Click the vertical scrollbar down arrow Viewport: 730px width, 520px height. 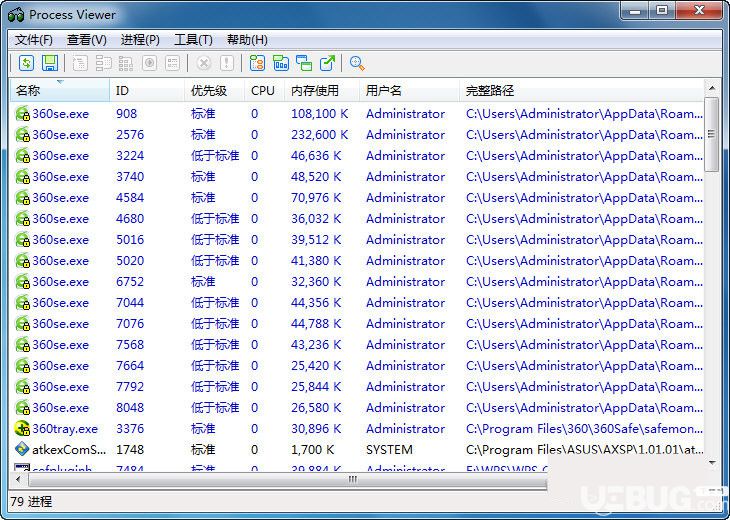712,462
